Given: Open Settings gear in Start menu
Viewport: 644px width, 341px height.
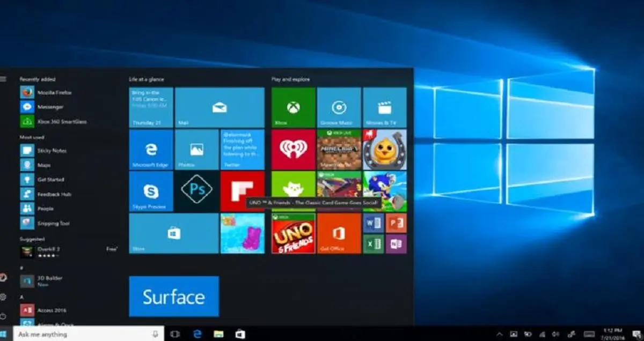Looking at the screenshot, I should [4, 296].
